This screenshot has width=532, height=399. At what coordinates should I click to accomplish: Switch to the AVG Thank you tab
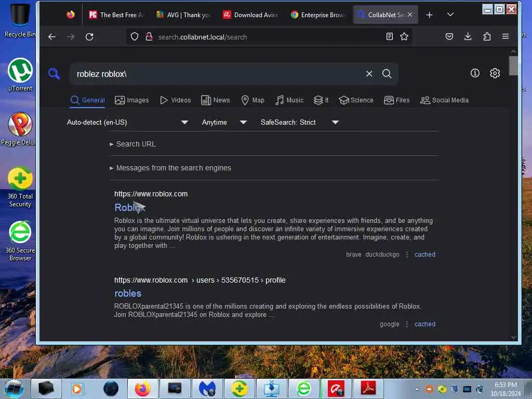point(183,15)
